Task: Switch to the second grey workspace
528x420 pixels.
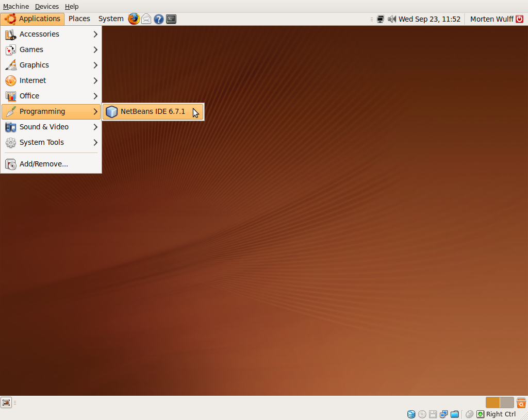Action: [507, 402]
